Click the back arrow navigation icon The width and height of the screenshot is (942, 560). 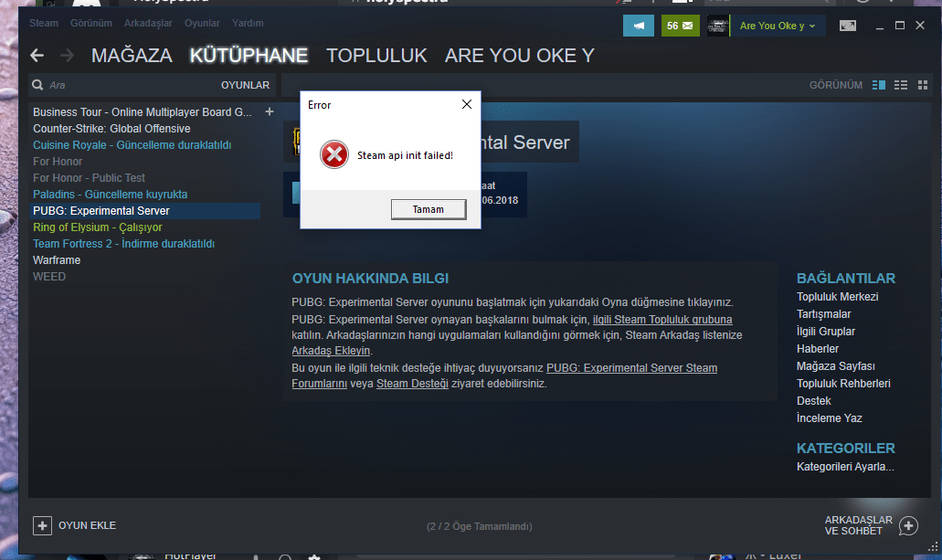37,56
